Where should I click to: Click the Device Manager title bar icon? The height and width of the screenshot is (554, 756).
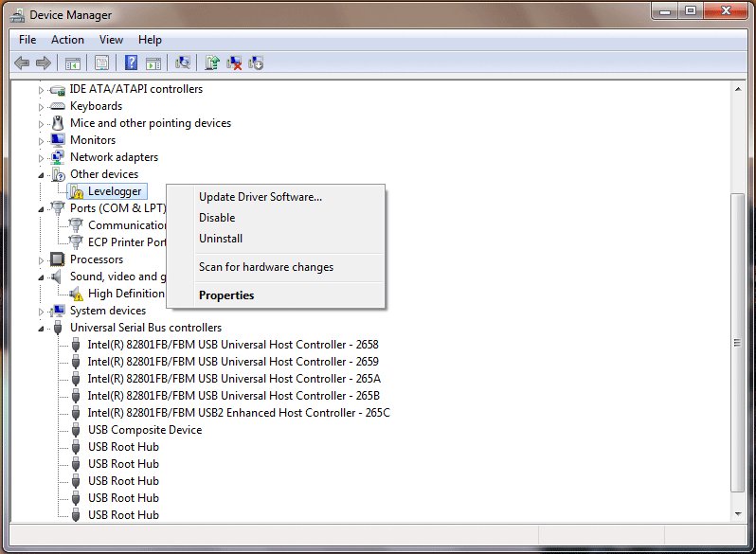point(17,15)
